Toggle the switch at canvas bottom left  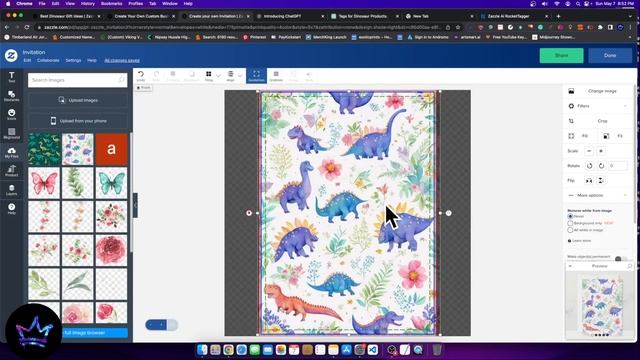coord(162,324)
